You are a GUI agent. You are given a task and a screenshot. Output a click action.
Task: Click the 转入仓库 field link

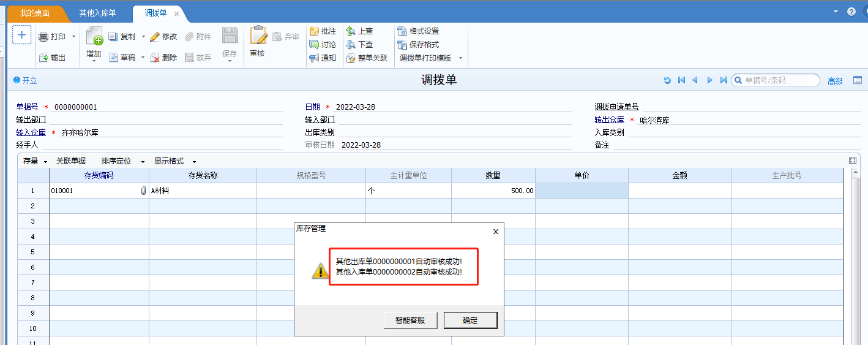[31, 132]
